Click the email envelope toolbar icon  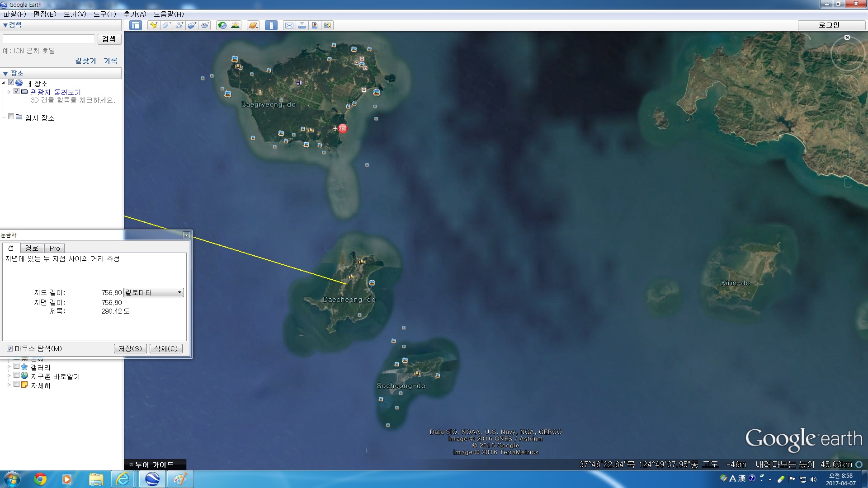point(289,25)
